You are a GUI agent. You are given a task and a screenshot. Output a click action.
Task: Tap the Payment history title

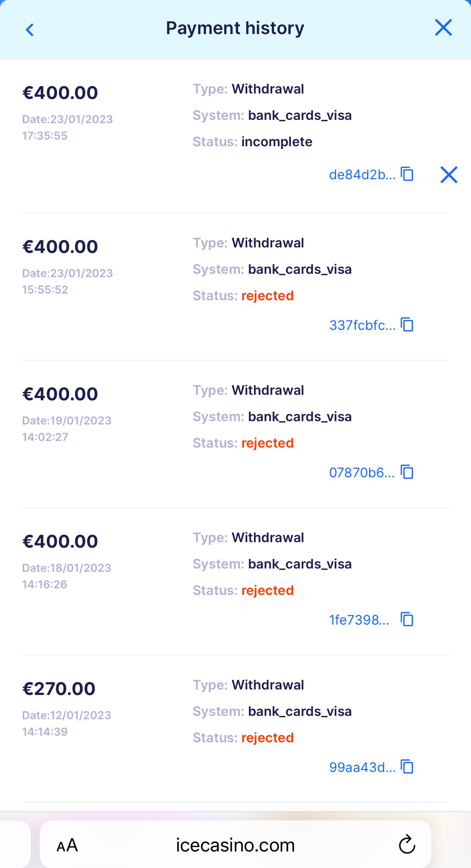click(x=235, y=28)
